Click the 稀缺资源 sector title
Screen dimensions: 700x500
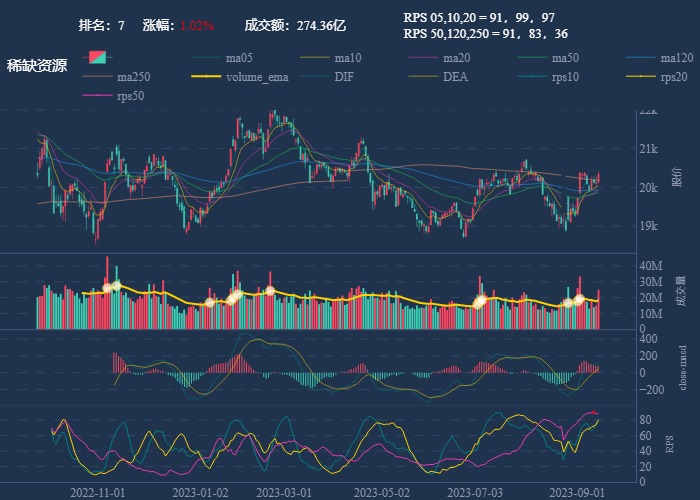coord(37,66)
